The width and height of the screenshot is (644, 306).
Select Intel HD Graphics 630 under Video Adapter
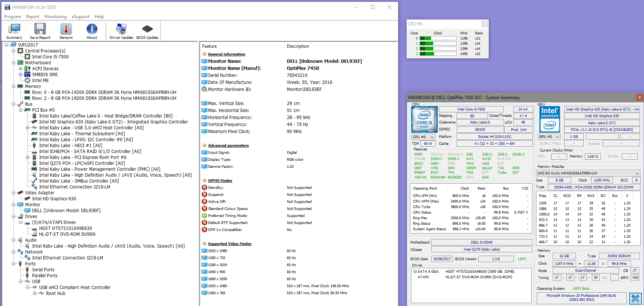pos(54,199)
